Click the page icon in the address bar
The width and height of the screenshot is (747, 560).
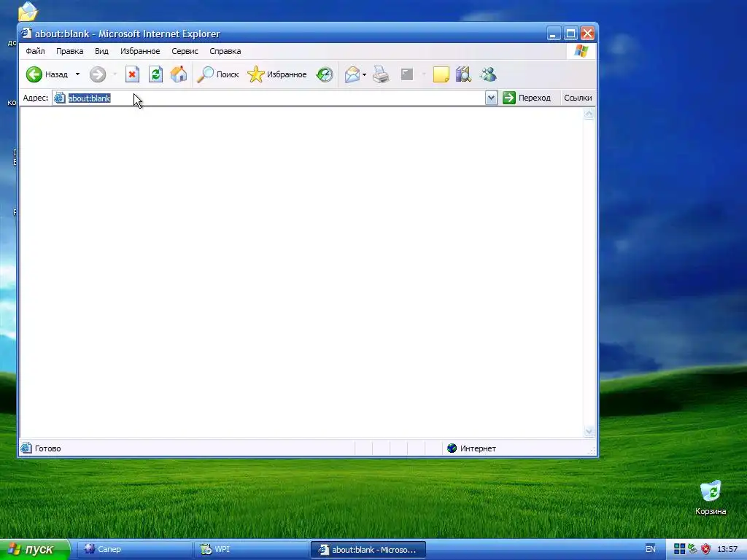[60, 98]
